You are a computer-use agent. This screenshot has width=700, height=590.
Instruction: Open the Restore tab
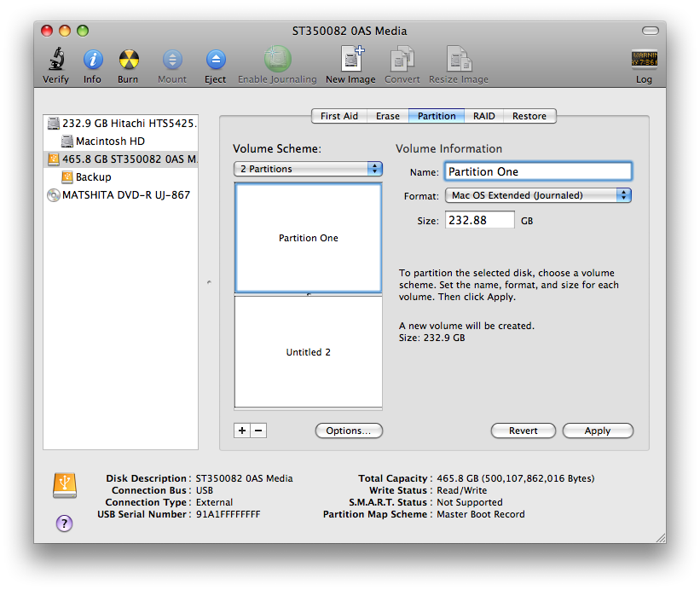[529, 116]
